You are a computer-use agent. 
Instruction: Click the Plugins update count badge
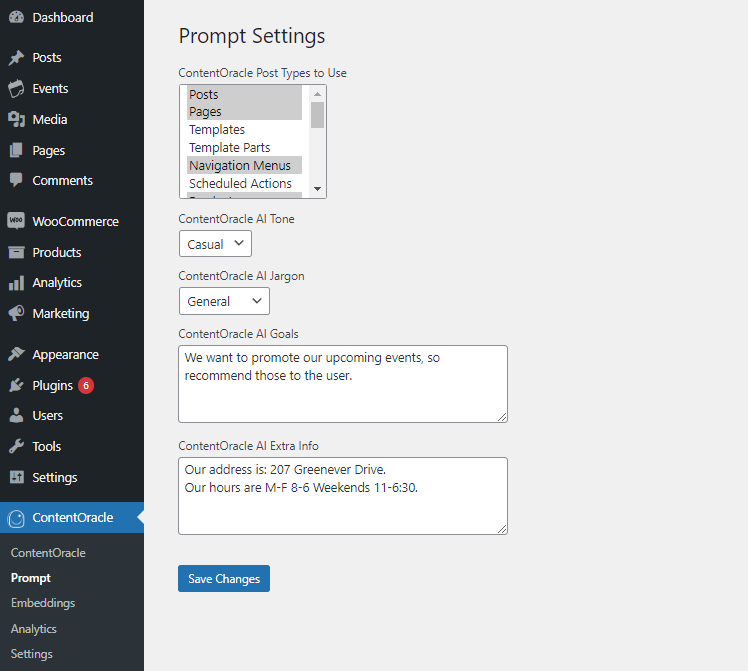pyautogui.click(x=86, y=385)
